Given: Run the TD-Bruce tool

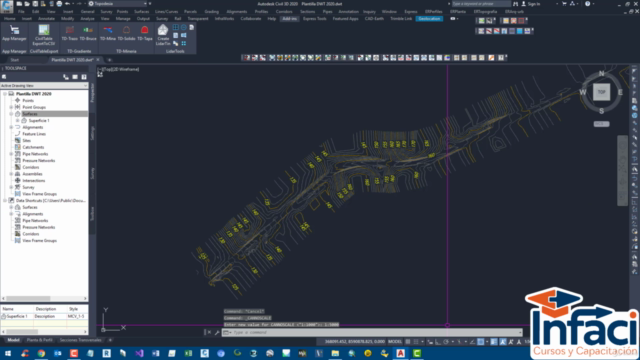Looking at the screenshot, I should (x=88, y=33).
